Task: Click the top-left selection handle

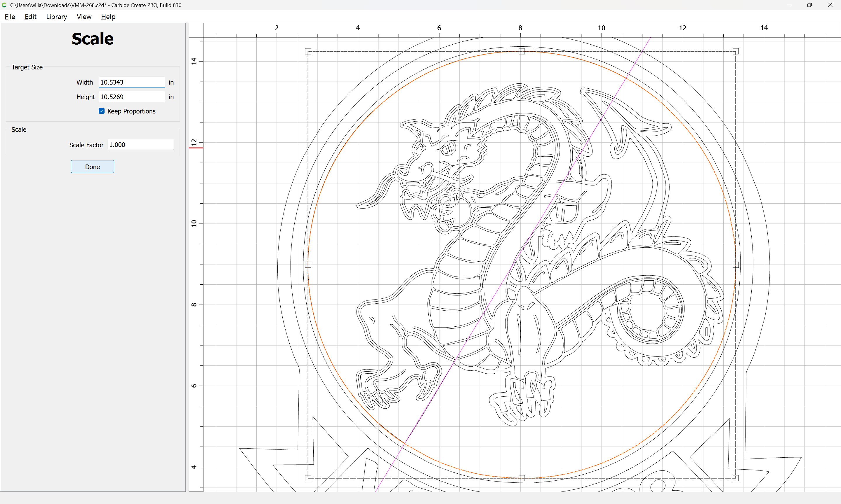Action: tap(308, 51)
